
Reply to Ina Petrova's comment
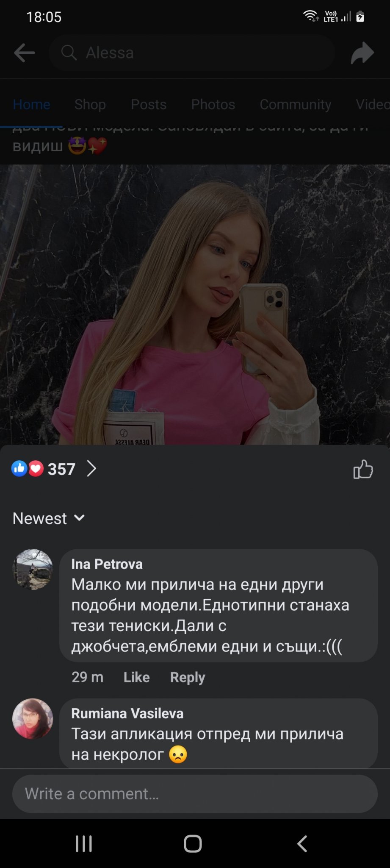pos(188,677)
